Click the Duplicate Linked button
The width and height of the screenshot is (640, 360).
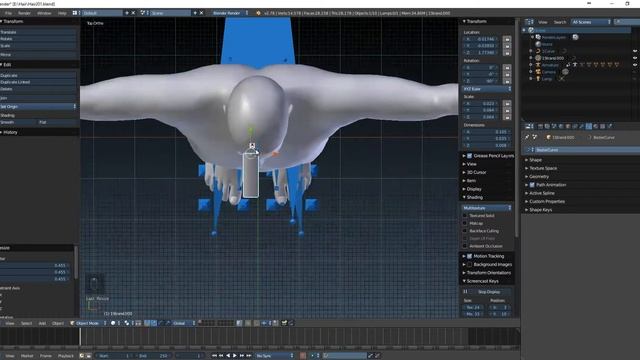tap(38, 82)
